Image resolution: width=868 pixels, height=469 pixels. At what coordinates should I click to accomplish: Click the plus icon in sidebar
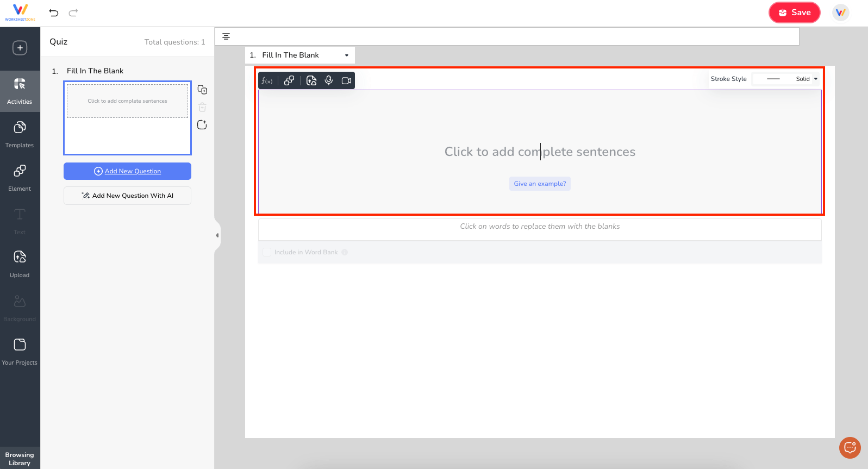pyautogui.click(x=20, y=48)
